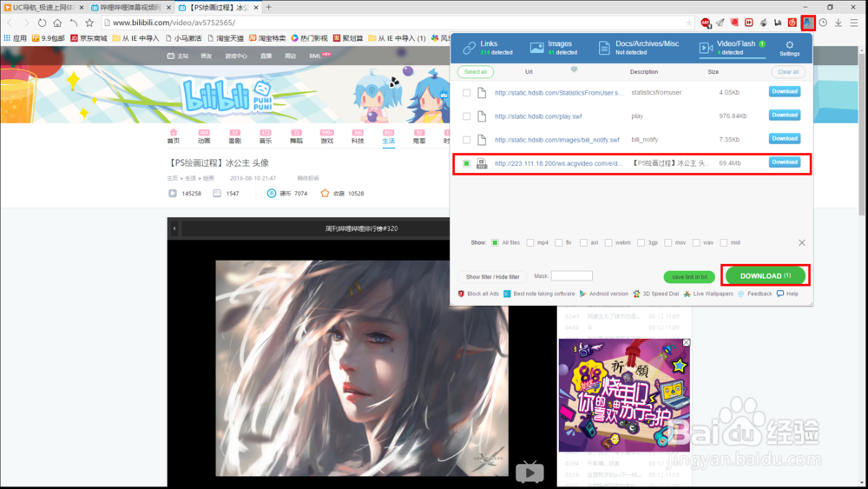Screen dimensions: 868x489
Task: Click the page vertical scrollbar
Action: (861, 133)
